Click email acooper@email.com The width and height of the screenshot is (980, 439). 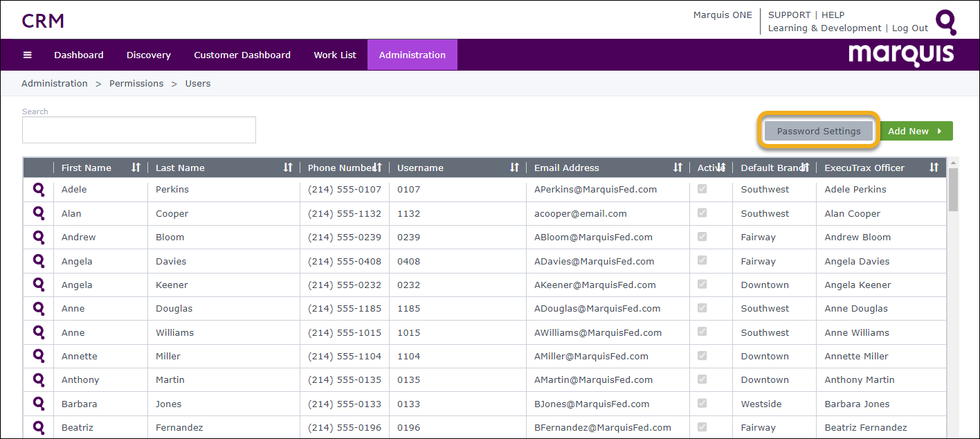pos(581,213)
